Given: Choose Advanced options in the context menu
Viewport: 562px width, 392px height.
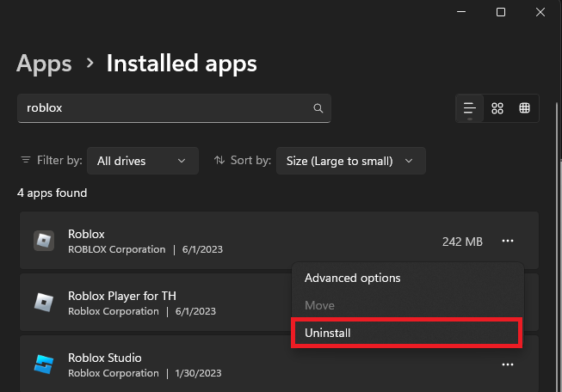Looking at the screenshot, I should (352, 278).
